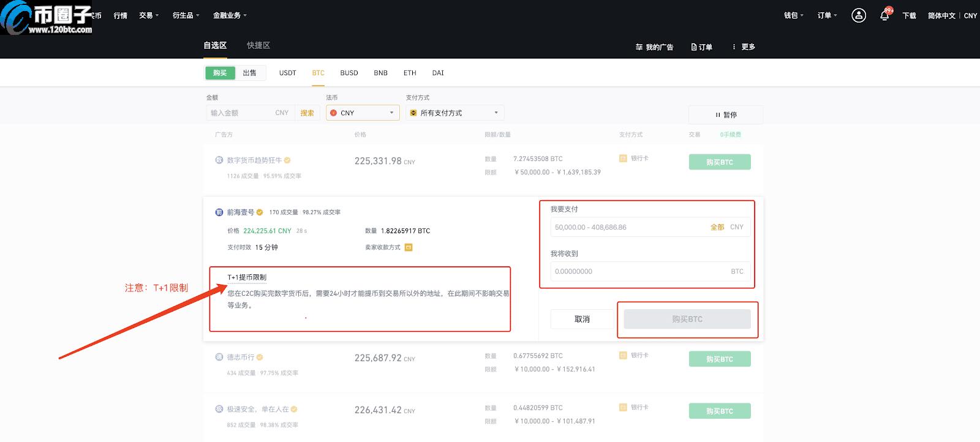Click 德志币行 advertiser avatar icon
This screenshot has height=442, width=980.
pos(219,357)
